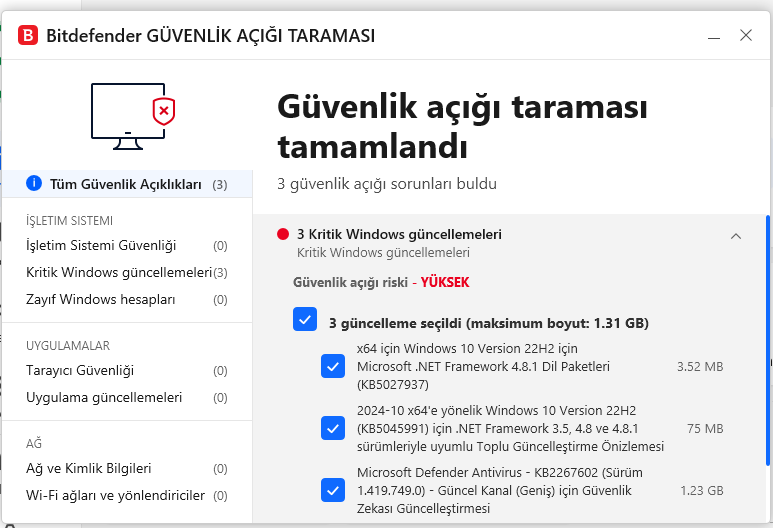This screenshot has height=528, width=773.
Task: Open Wi-Fi ağları ve yönlendiriciler category
Action: point(127,495)
